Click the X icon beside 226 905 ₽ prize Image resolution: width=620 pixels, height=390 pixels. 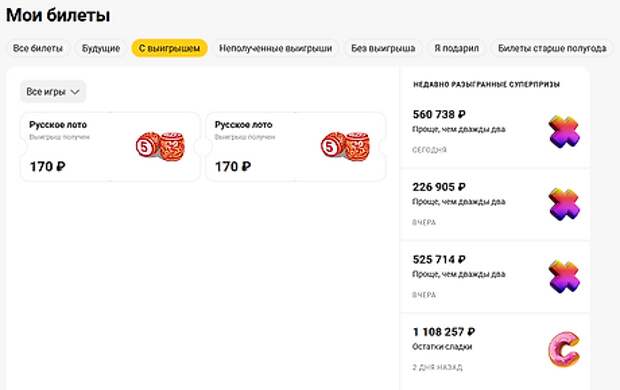click(564, 204)
